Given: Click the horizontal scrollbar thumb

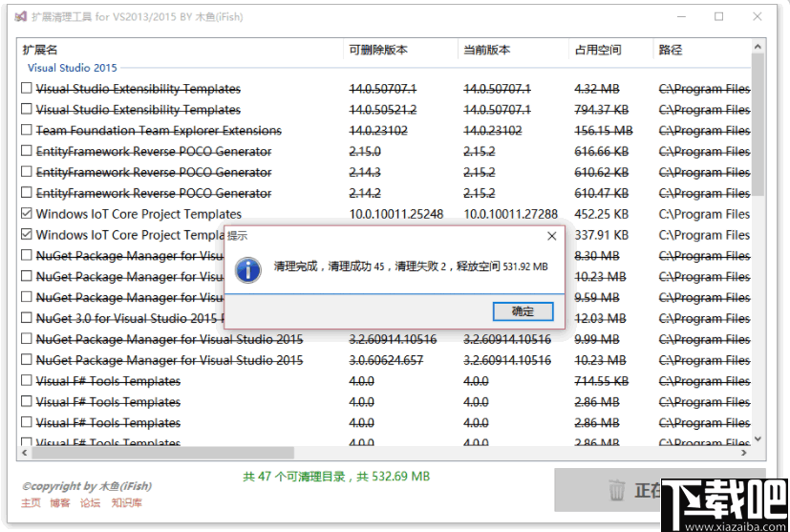Looking at the screenshot, I should coord(162,453).
